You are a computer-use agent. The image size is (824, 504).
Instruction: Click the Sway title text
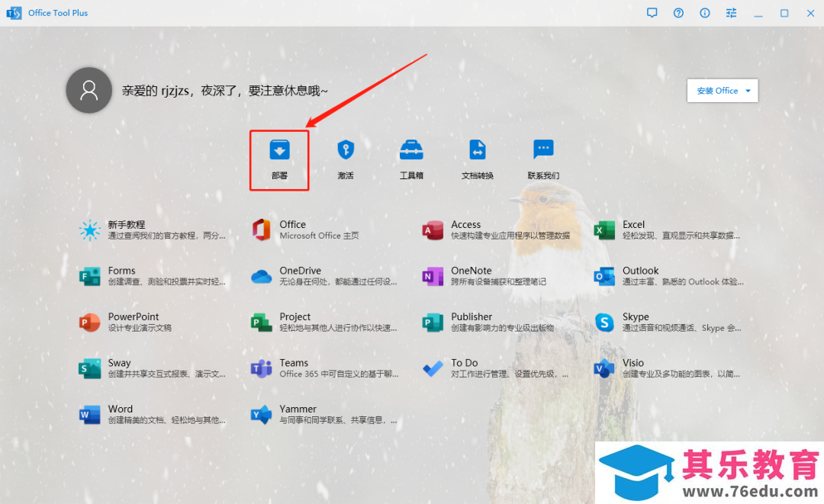(x=119, y=363)
